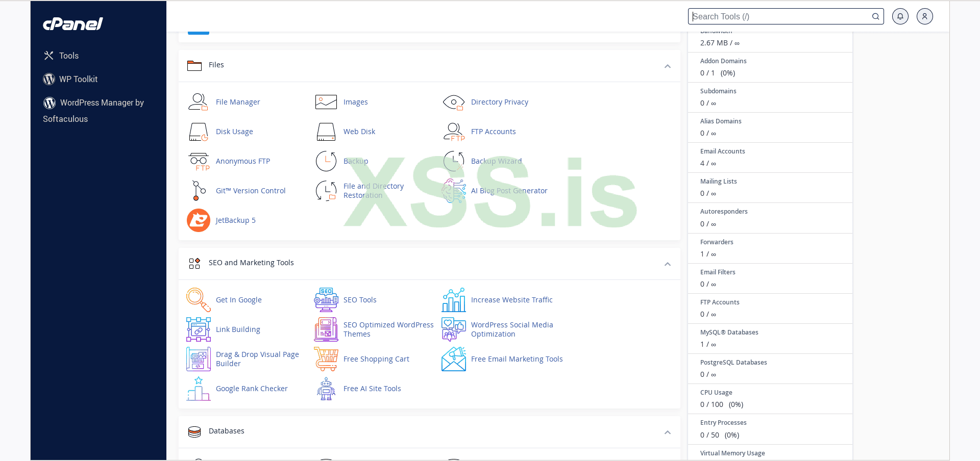Image resolution: width=980 pixels, height=461 pixels.
Task: Open the notifications bell
Action: tap(900, 16)
